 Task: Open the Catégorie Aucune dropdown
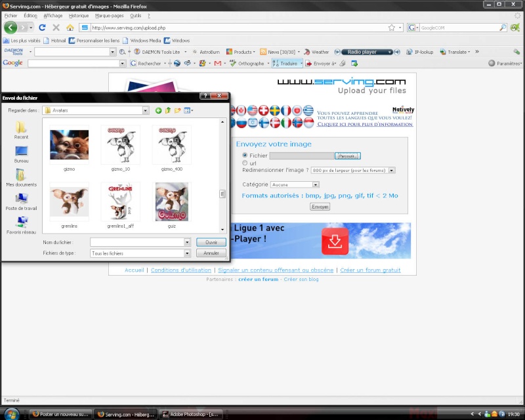(x=315, y=184)
